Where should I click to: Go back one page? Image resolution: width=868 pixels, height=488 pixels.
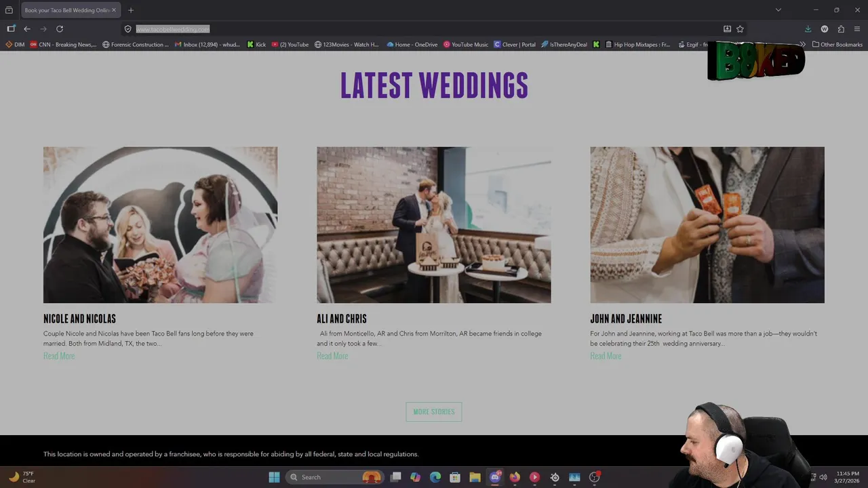coord(27,29)
